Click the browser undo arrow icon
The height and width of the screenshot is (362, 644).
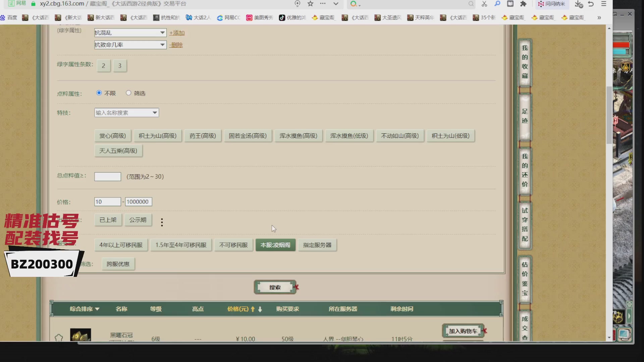[x=591, y=4]
